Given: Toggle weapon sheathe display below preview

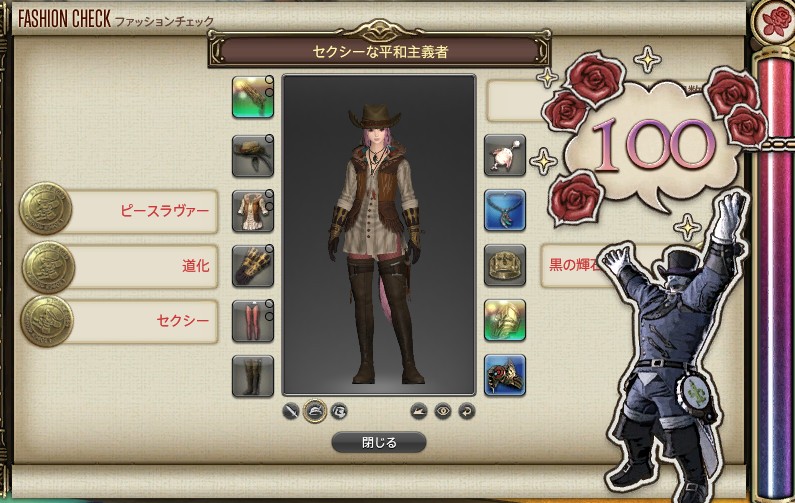Looking at the screenshot, I should (x=291, y=411).
